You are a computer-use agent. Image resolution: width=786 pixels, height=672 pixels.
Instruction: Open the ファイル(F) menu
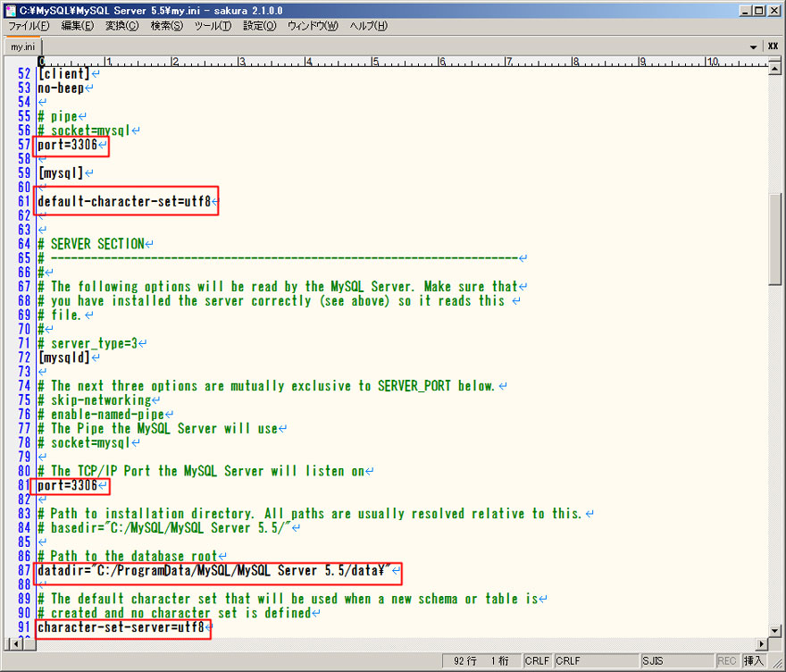(x=29, y=26)
